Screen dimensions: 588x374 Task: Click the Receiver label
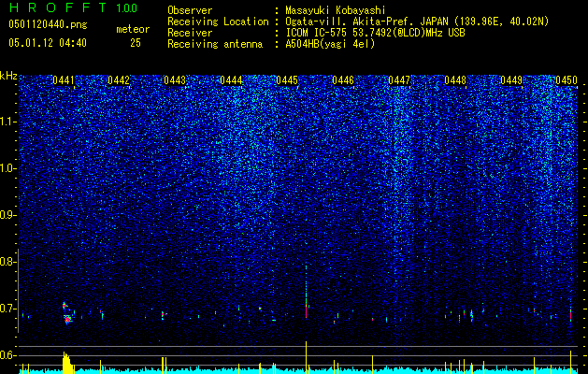(190, 33)
